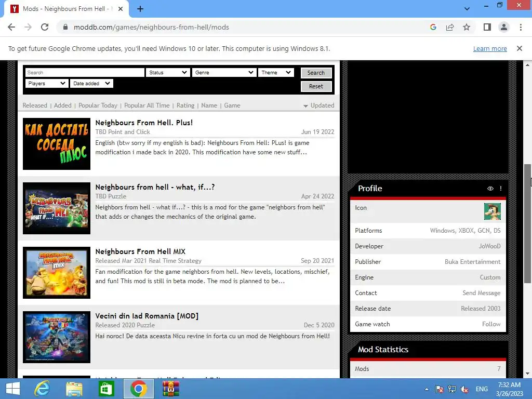This screenshot has width=532, height=399.
Task: Click the Search button
Action: (316, 73)
